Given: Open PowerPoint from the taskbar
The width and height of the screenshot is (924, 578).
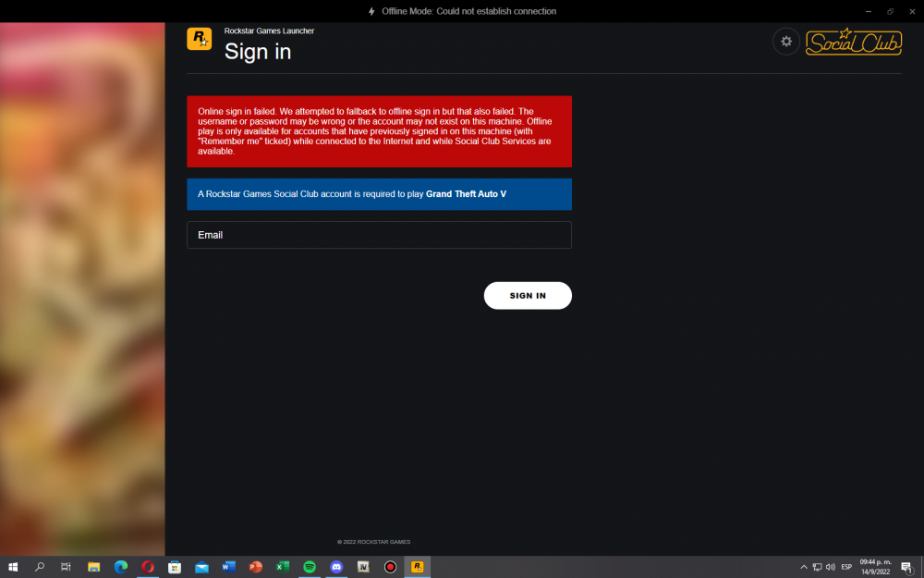Looking at the screenshot, I should (x=255, y=567).
